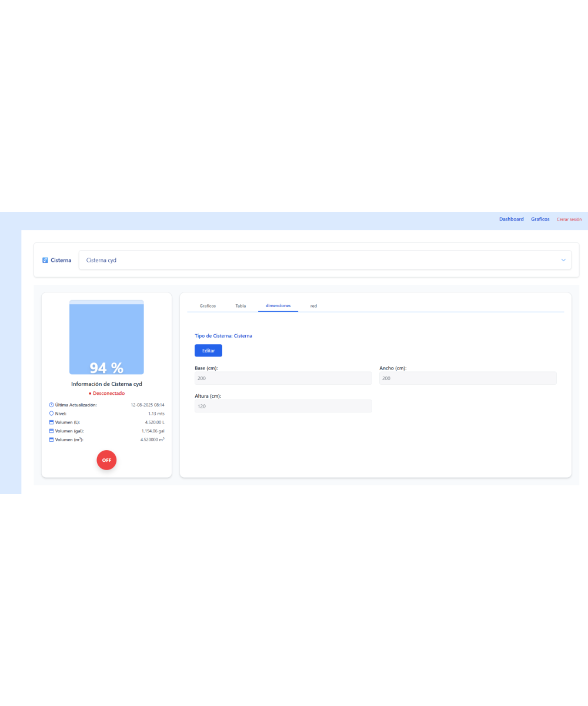
Task: Navigate to Graficos in top navigation
Action: pyautogui.click(x=540, y=219)
